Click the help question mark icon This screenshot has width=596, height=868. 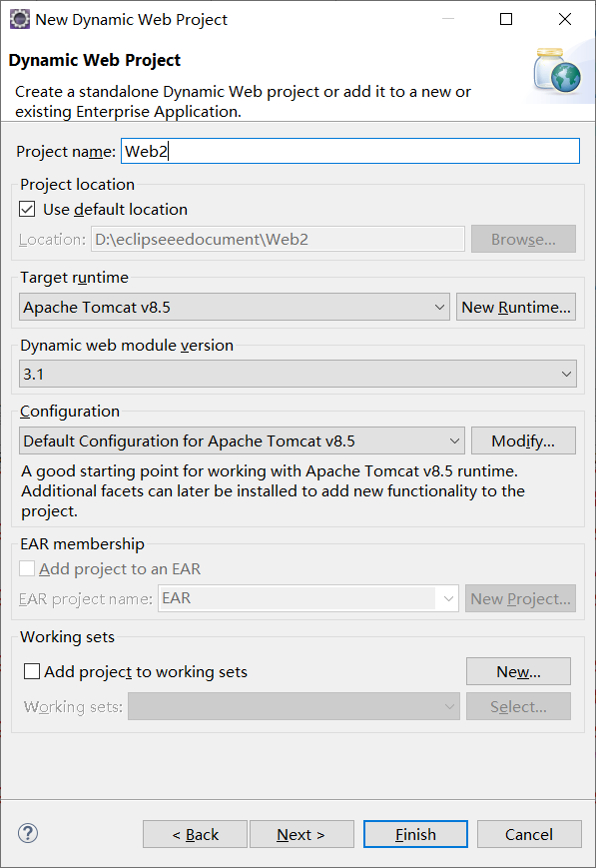click(28, 833)
